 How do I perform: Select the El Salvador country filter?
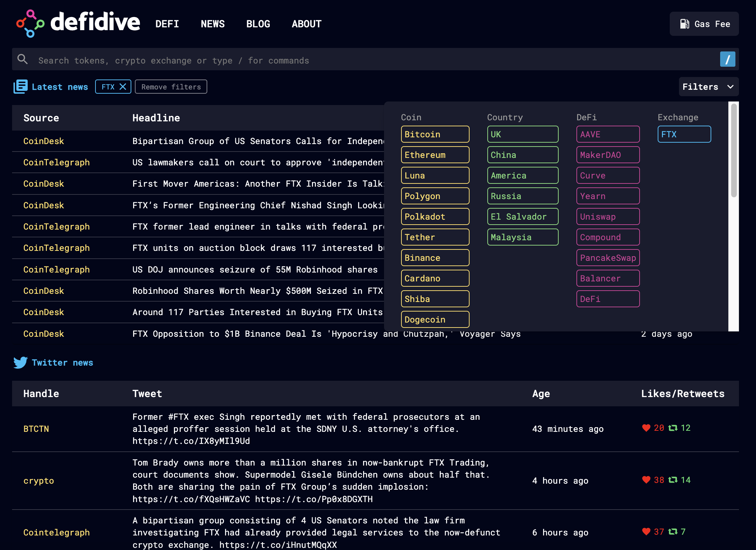tap(523, 216)
